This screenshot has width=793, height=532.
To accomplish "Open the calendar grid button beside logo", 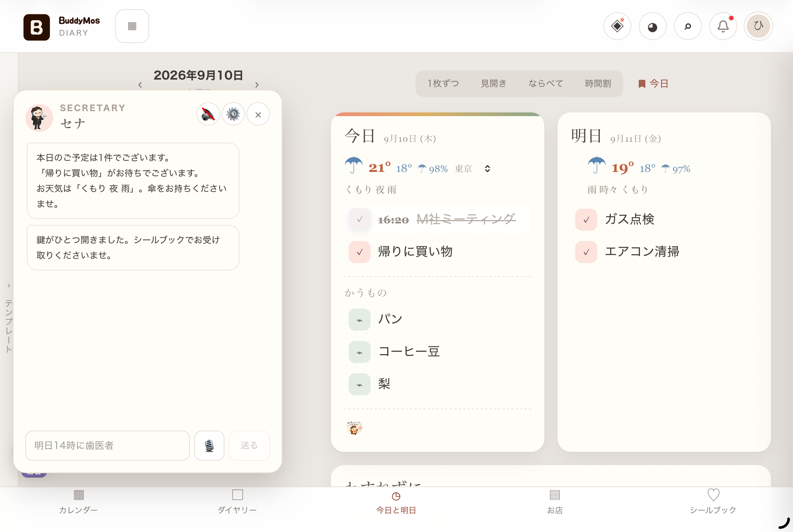I will (132, 26).
